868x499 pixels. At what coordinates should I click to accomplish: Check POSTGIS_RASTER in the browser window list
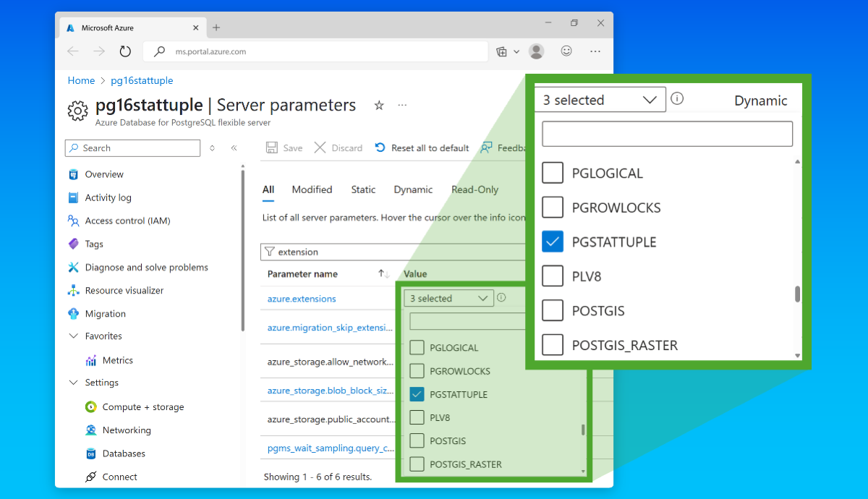tap(417, 464)
